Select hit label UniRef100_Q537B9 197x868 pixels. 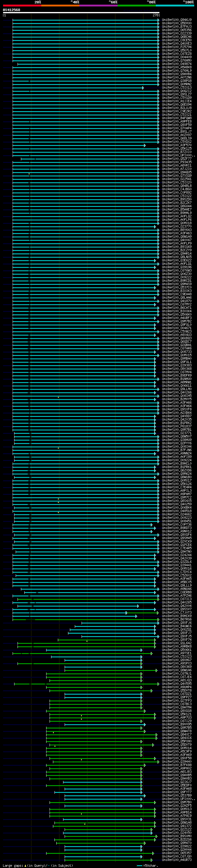(177, 796)
